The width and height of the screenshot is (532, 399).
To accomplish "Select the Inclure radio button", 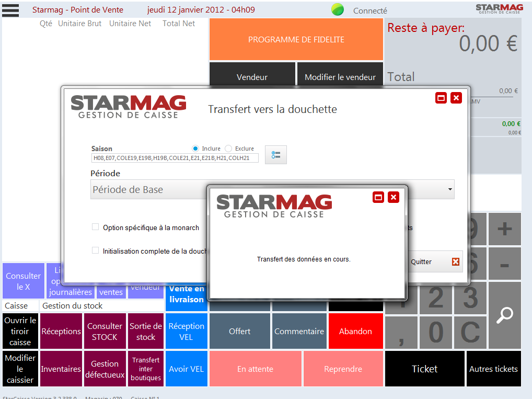I will (195, 149).
